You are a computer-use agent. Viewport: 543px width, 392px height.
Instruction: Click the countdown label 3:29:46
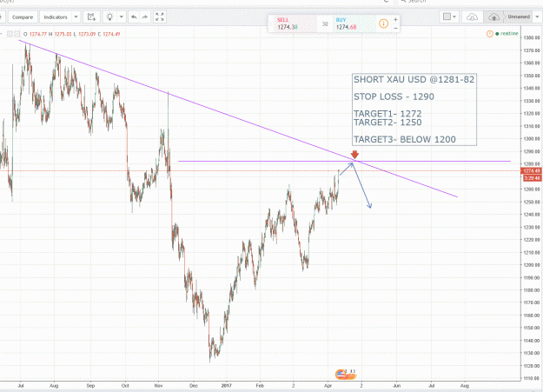(x=531, y=178)
